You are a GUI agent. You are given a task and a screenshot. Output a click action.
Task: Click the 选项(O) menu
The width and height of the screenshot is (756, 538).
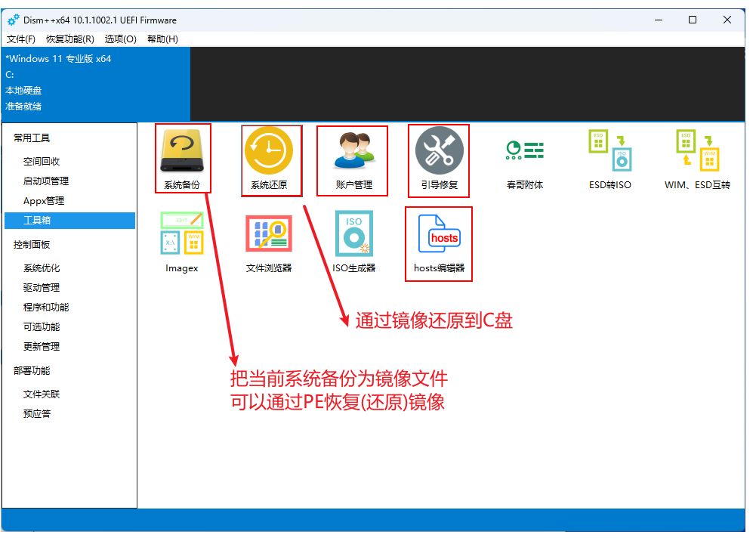[121, 39]
